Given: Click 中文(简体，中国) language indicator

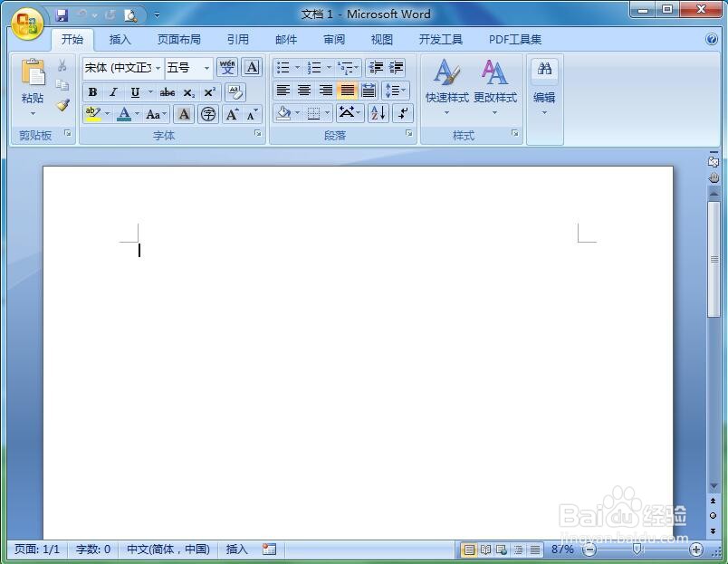Looking at the screenshot, I should pyautogui.click(x=168, y=550).
